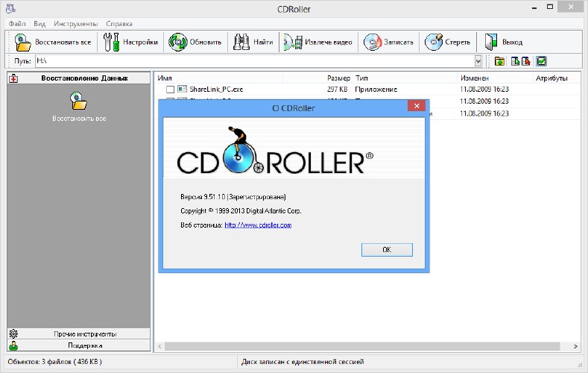Image resolution: width=588 pixels, height=373 pixels.
Task: Minimize the CDRoller window
Action: 534,7
